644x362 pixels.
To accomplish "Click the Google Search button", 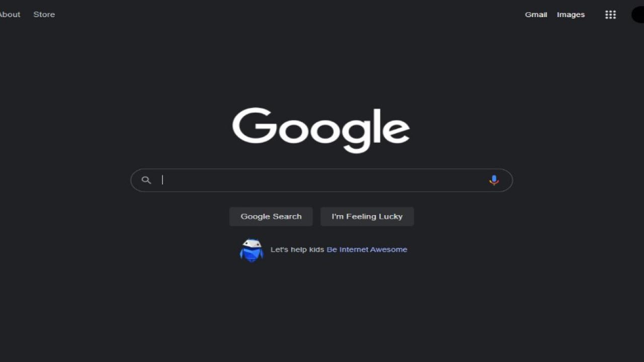I will click(271, 217).
